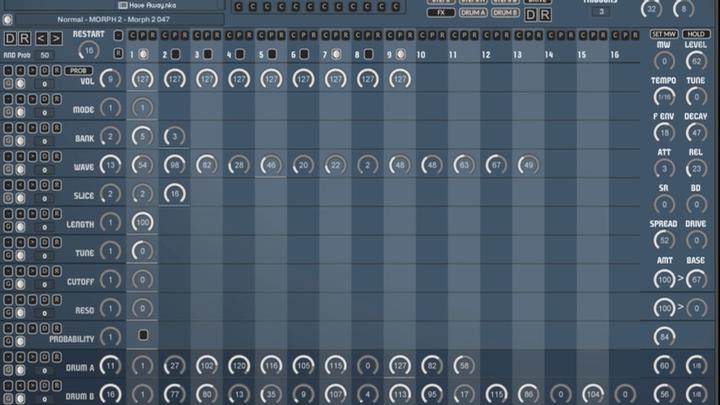Image resolution: width=720 pixels, height=405 pixels.
Task: Click the PROB button in VOL row
Action: point(79,71)
